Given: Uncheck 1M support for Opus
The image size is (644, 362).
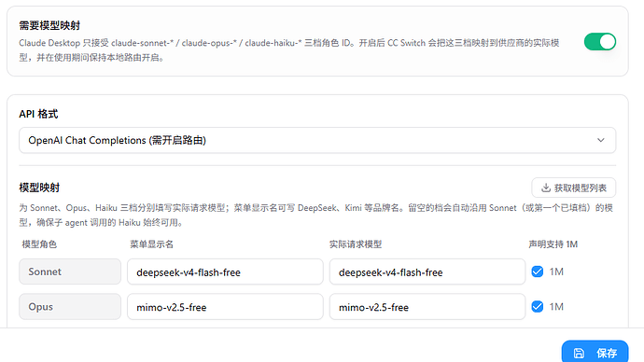Looking at the screenshot, I should pos(538,307).
